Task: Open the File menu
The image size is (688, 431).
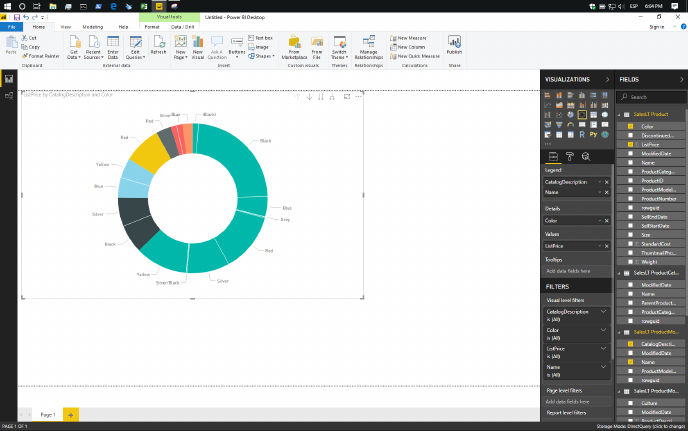Action: 13,26
